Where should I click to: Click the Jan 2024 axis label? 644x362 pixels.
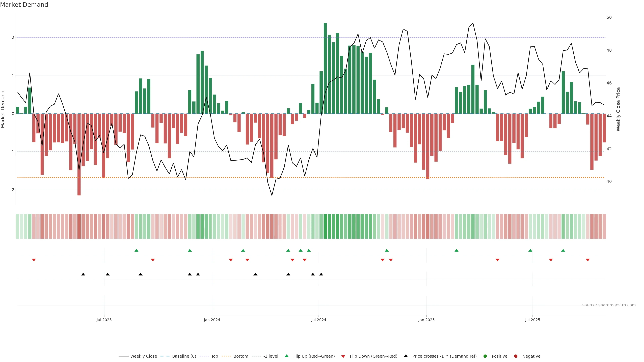pos(212,320)
